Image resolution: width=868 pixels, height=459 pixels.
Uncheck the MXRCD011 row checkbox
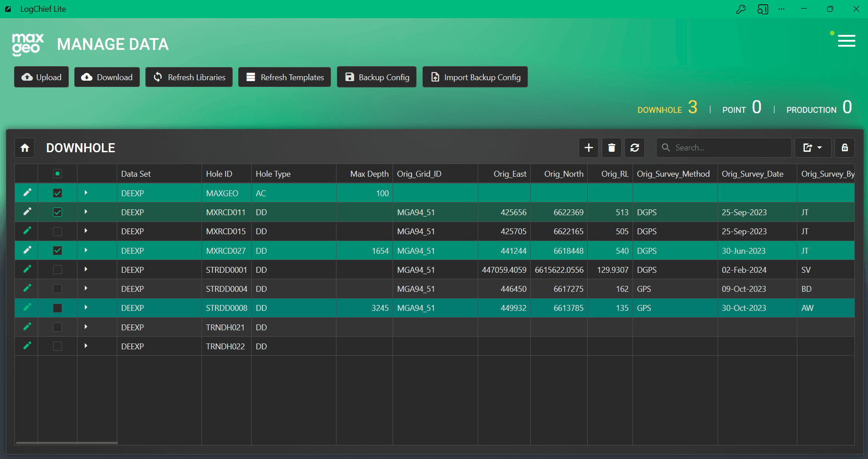(x=58, y=212)
